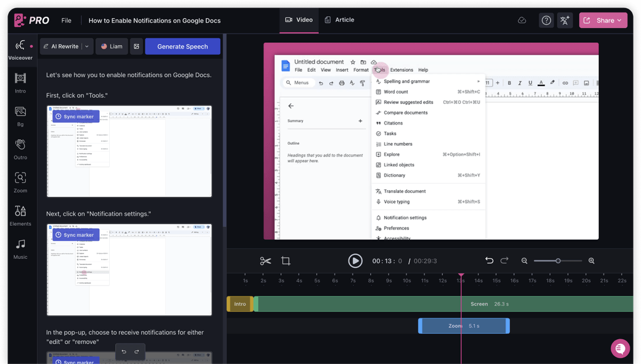Image resolution: width=641 pixels, height=364 pixels.
Task: Open the Voiceover panel in sidebar
Action: (20, 50)
